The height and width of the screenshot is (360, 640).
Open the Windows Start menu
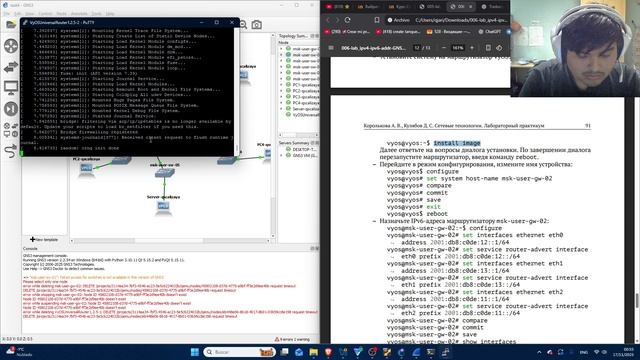pos(195,352)
